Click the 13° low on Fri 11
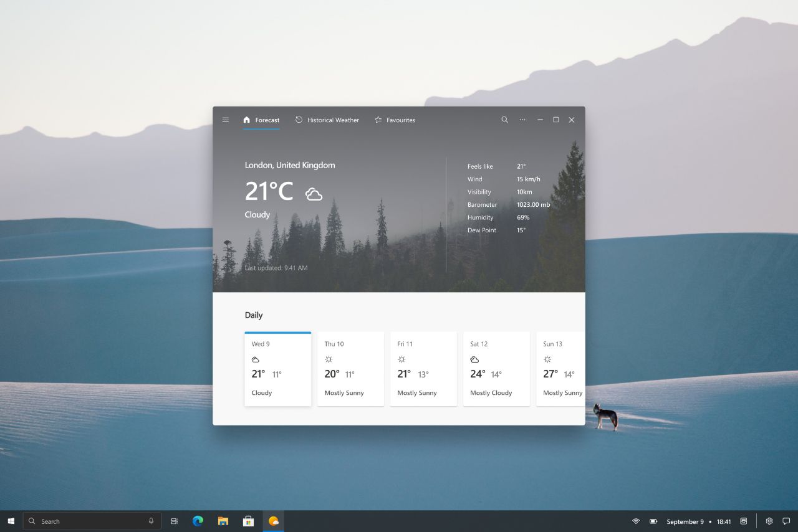798x532 pixels. coord(423,374)
